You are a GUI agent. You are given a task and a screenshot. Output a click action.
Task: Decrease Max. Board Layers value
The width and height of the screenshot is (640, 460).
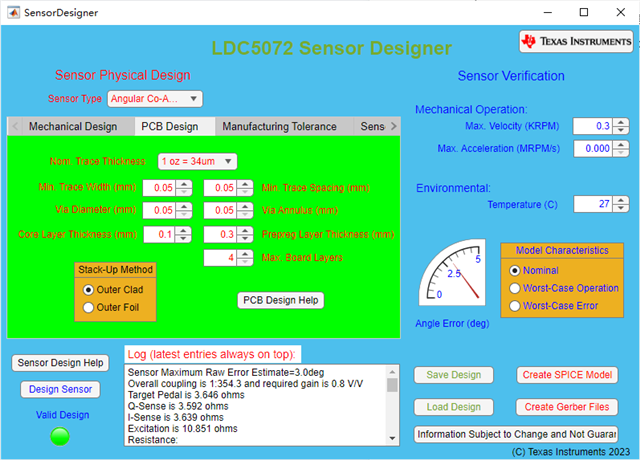click(245, 262)
